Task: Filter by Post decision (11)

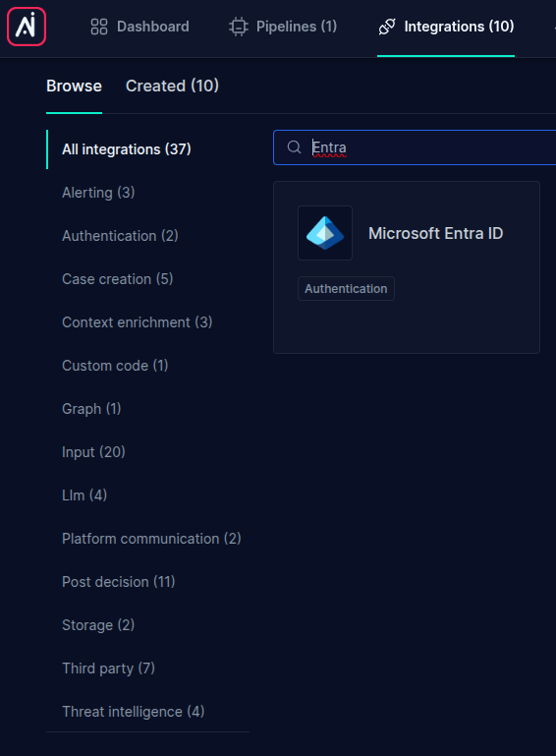Action: pos(119,582)
